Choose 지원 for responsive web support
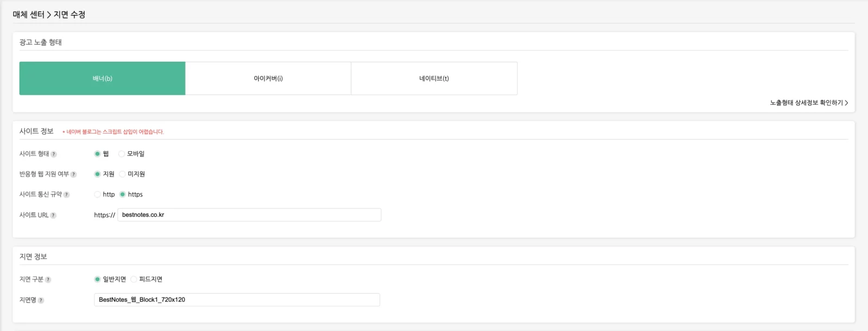 [98, 174]
